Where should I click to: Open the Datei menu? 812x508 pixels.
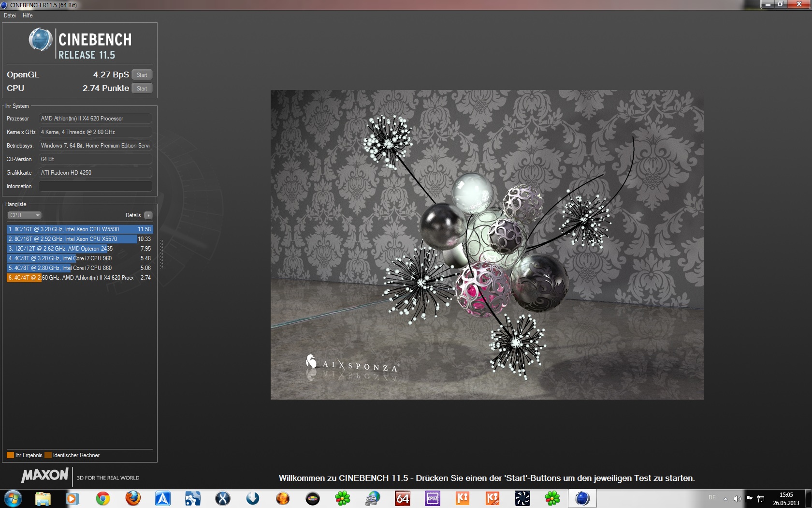(10, 15)
